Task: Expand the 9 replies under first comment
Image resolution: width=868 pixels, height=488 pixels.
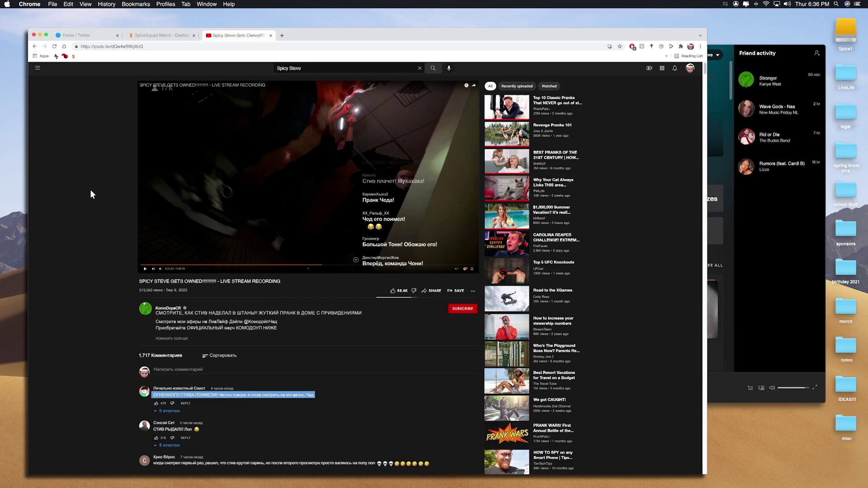Action: point(168,411)
